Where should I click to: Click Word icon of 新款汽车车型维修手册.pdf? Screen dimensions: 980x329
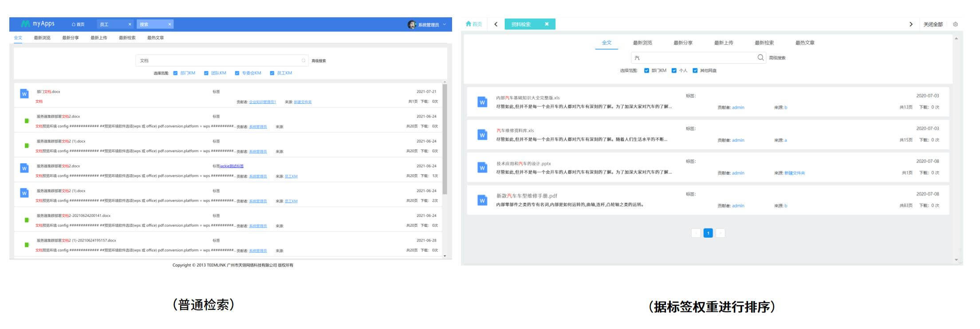482,200
